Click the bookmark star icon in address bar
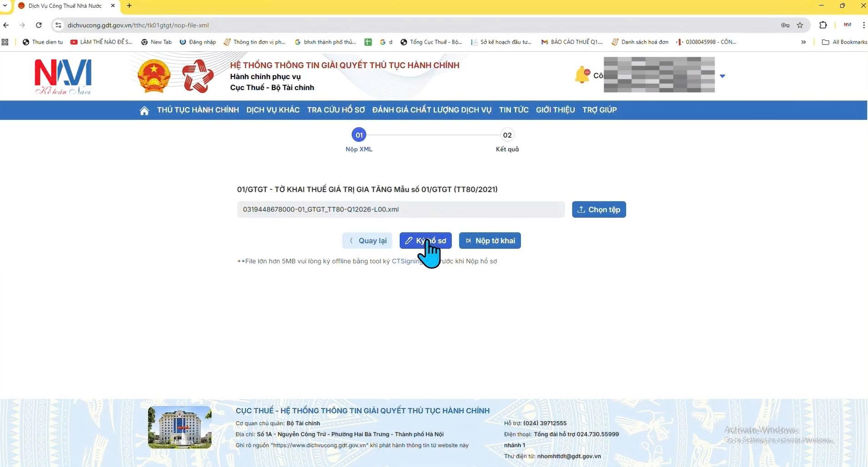868x467 pixels. [x=800, y=25]
